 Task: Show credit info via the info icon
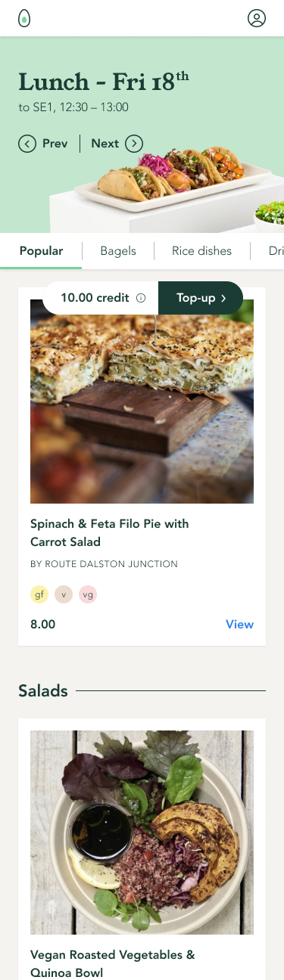pos(140,298)
